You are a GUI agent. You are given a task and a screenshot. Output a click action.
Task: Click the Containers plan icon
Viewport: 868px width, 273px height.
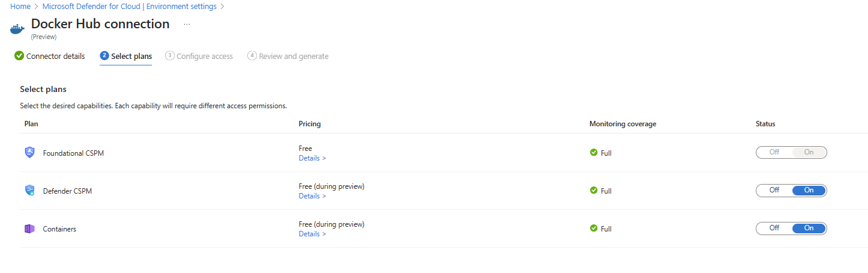29,229
